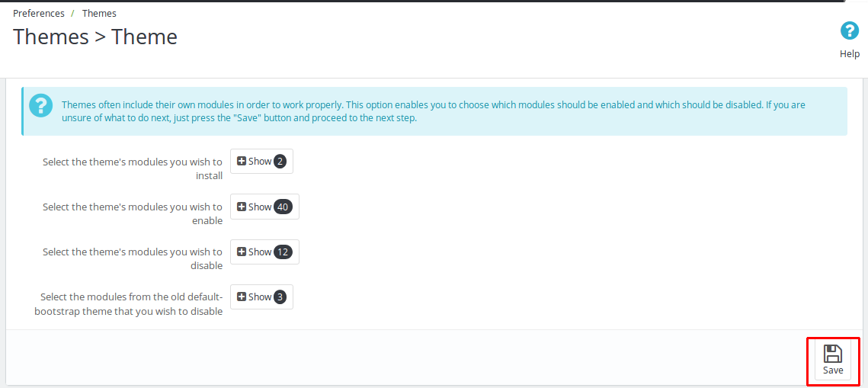Click plus icon beside modules to enable
This screenshot has width=868, height=388.
pyautogui.click(x=242, y=207)
